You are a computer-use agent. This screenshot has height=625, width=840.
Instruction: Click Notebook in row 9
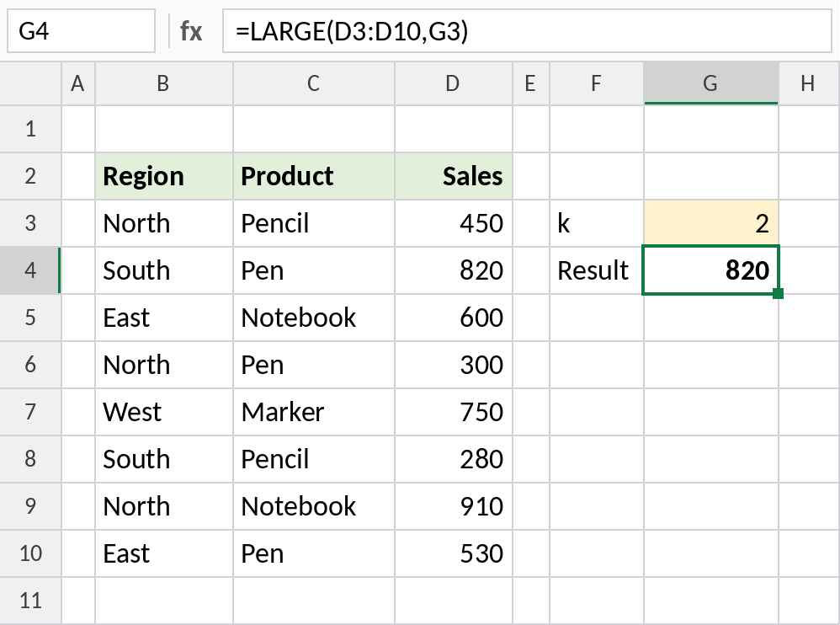coord(314,506)
